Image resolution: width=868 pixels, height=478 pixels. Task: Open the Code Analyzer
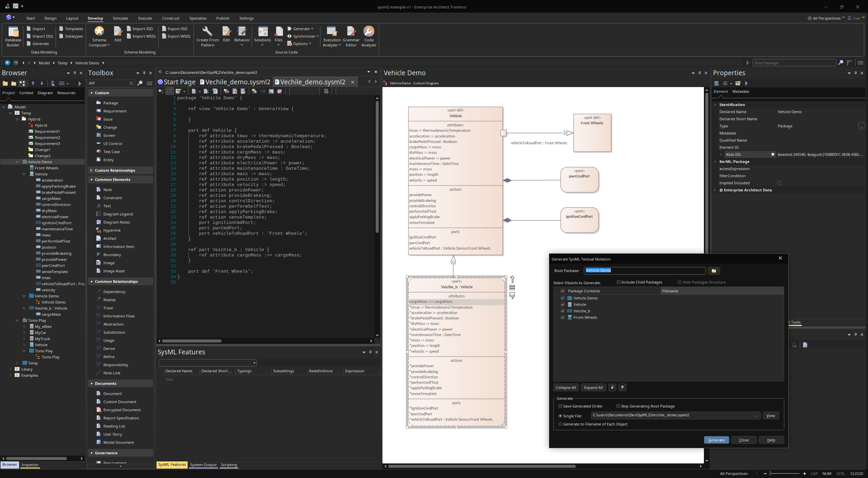(368, 36)
